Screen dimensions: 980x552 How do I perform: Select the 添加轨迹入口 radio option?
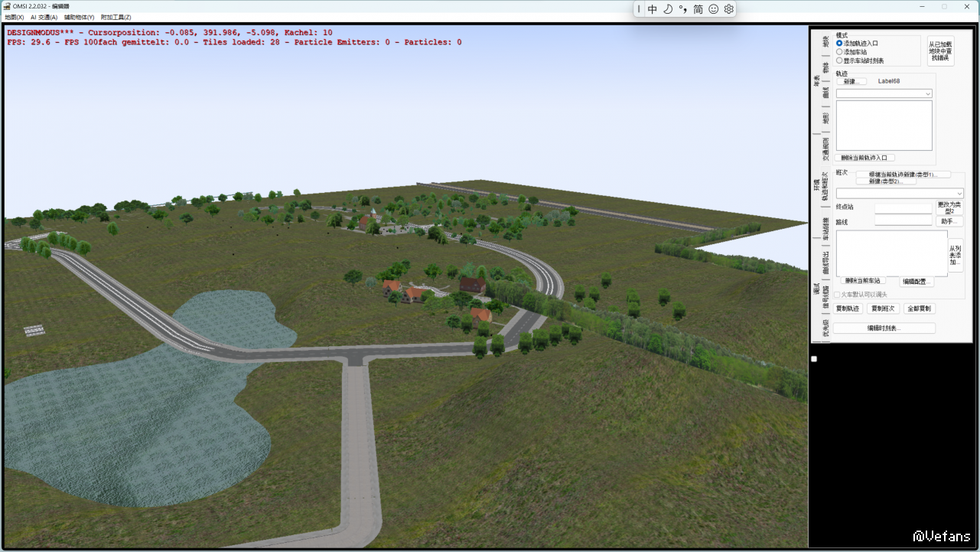pyautogui.click(x=839, y=44)
